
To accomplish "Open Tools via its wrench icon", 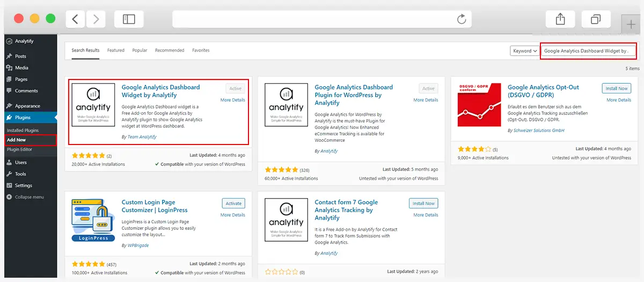I will [9, 174].
